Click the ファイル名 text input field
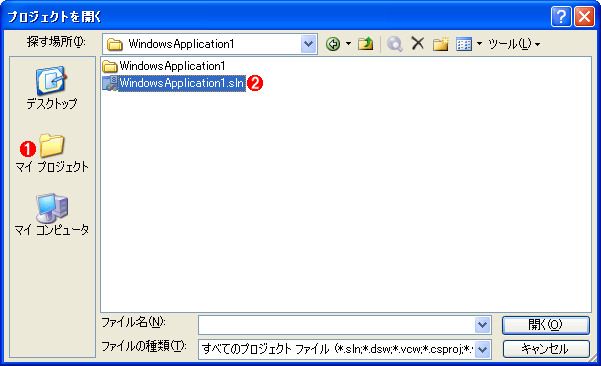This screenshot has height=366, width=601. pos(337,325)
